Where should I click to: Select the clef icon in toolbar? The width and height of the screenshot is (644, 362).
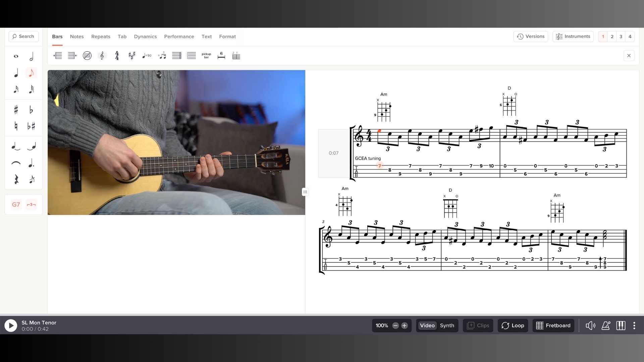tap(102, 56)
